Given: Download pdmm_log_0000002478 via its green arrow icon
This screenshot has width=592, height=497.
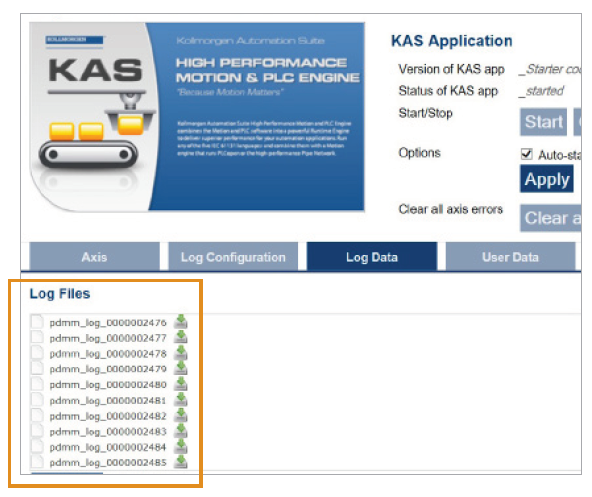Looking at the screenshot, I should click(x=181, y=352).
